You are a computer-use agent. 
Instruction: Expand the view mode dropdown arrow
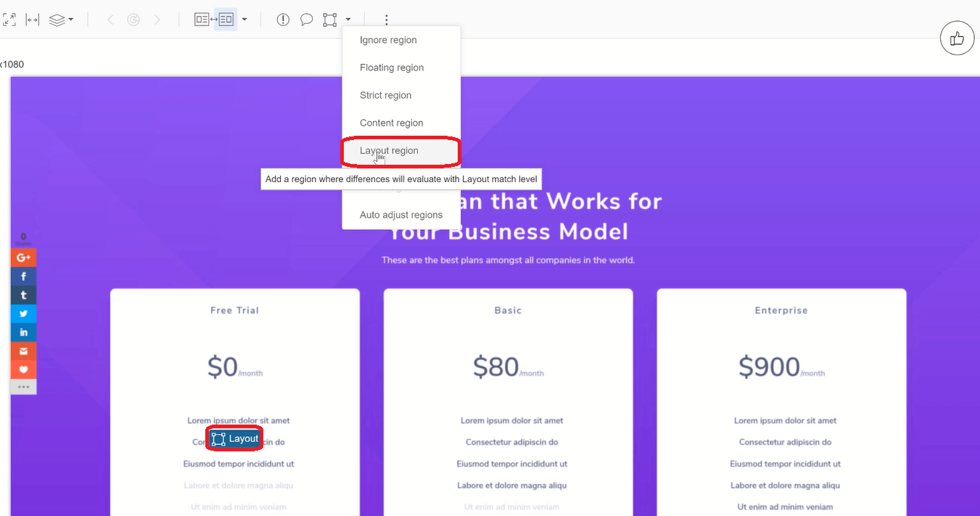click(x=244, y=20)
